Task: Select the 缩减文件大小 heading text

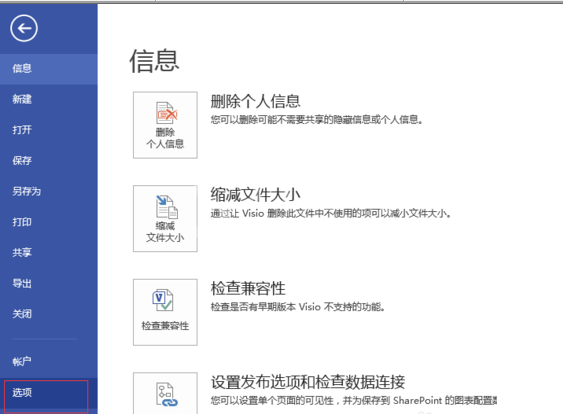Action: point(255,195)
